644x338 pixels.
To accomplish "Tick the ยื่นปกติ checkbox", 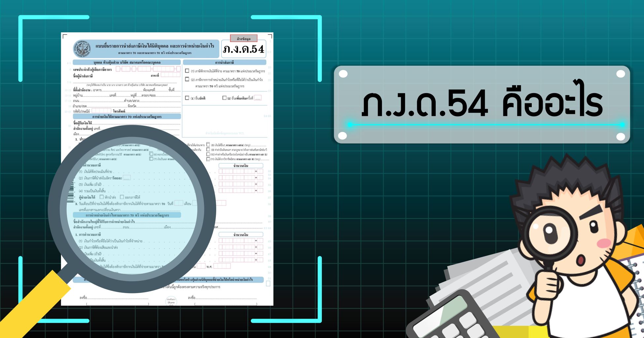I will pos(187,98).
